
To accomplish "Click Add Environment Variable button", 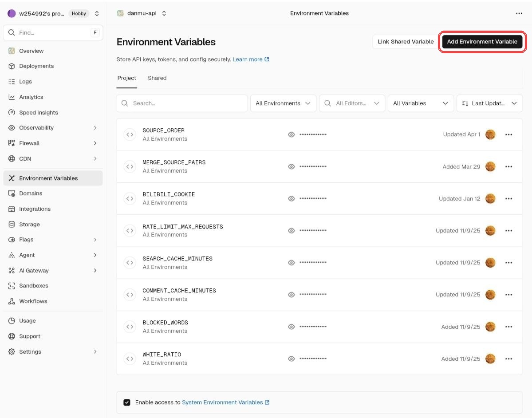I will (x=482, y=42).
